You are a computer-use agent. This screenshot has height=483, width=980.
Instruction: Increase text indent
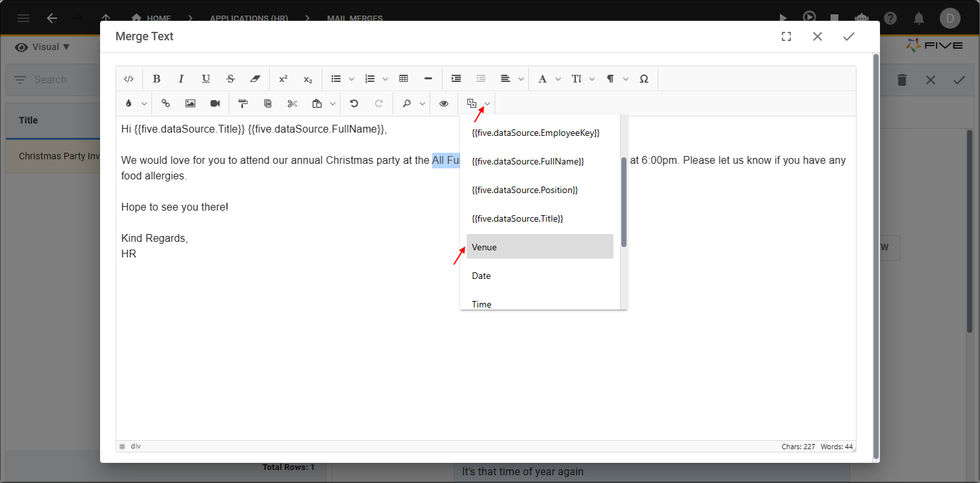click(x=456, y=79)
